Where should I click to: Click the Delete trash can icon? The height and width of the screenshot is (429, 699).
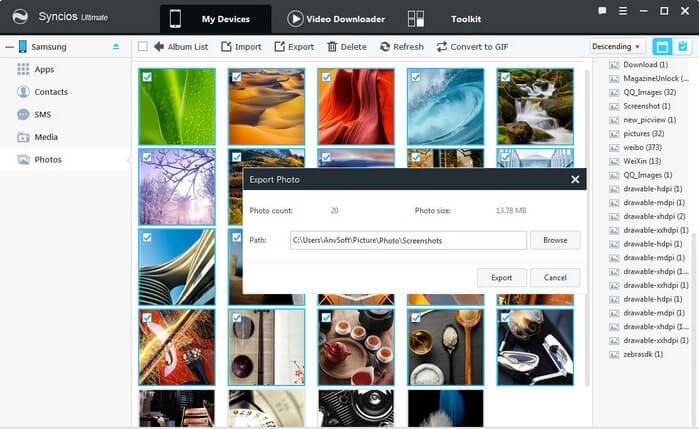click(332, 46)
